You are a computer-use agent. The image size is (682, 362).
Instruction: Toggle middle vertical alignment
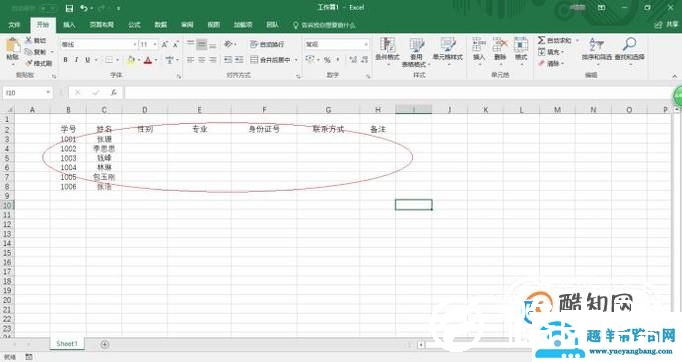click(x=201, y=44)
